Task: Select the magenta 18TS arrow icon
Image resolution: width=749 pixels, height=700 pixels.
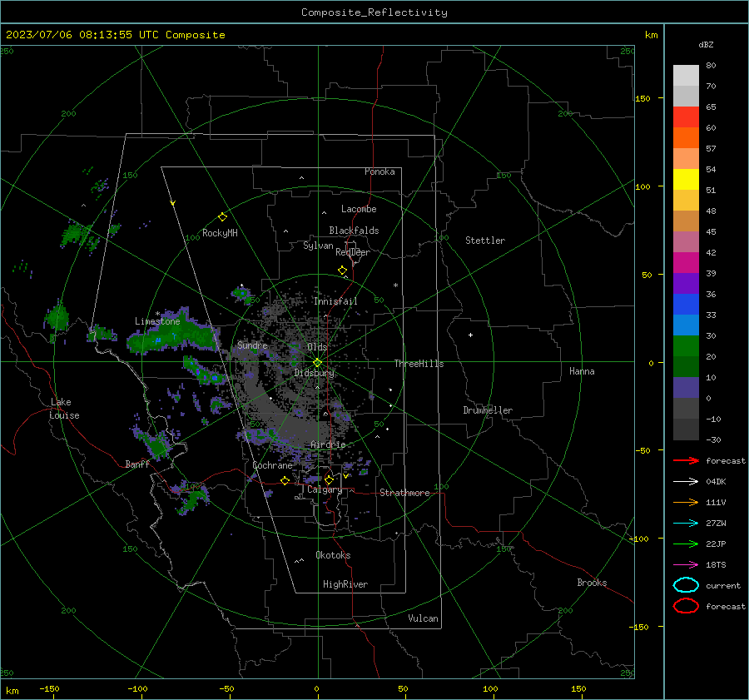Action: pyautogui.click(x=686, y=565)
